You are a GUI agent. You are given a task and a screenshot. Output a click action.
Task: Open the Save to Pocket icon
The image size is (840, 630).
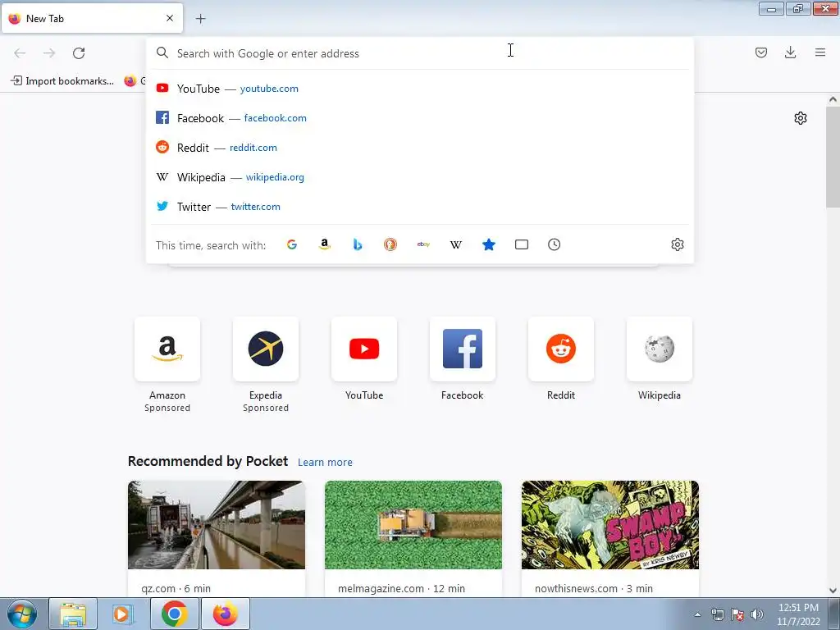[x=761, y=52]
